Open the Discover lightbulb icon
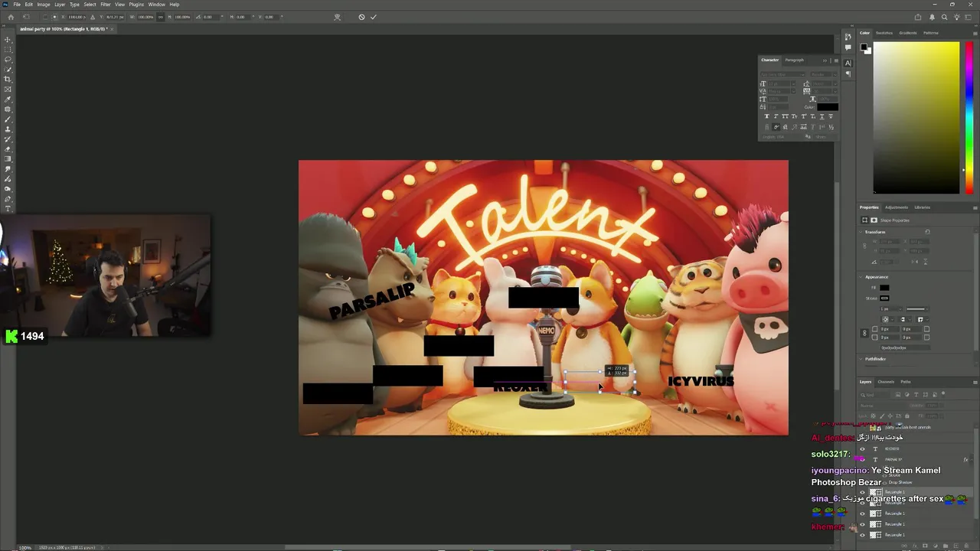Image resolution: width=980 pixels, height=551 pixels. click(x=957, y=17)
